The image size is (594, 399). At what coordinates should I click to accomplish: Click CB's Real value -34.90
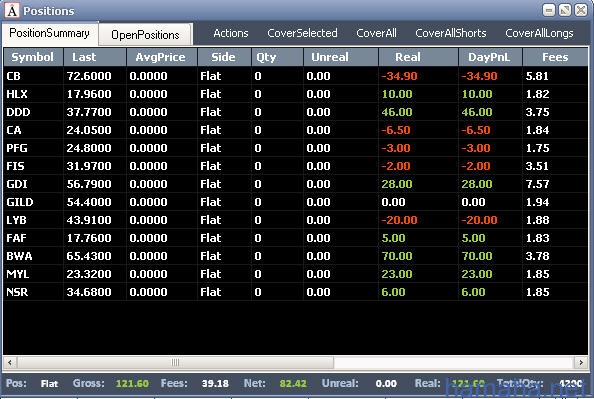[x=399, y=76]
